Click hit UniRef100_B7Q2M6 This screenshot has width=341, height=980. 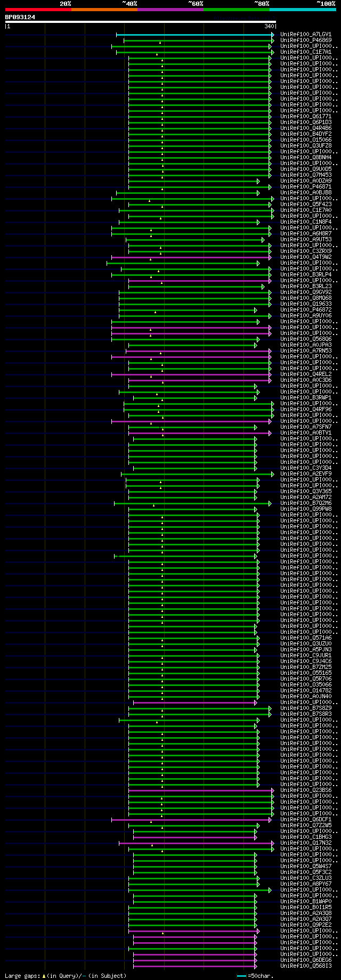click(306, 503)
